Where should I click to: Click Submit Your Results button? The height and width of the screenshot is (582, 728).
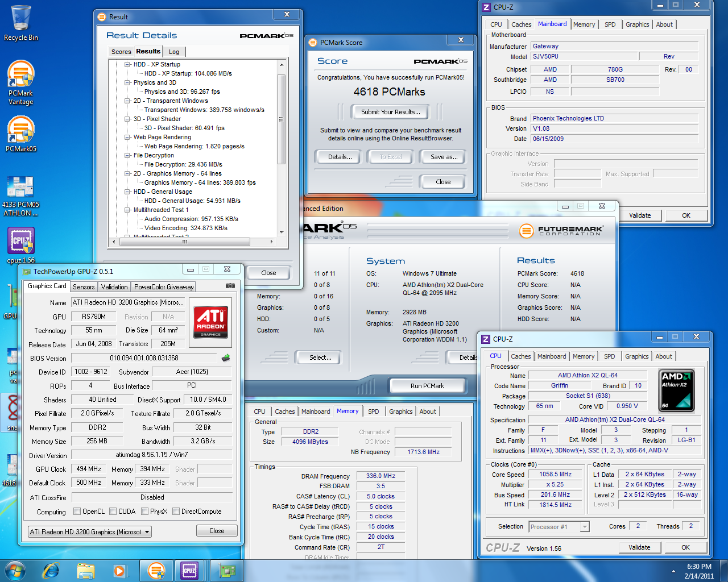coord(391,112)
